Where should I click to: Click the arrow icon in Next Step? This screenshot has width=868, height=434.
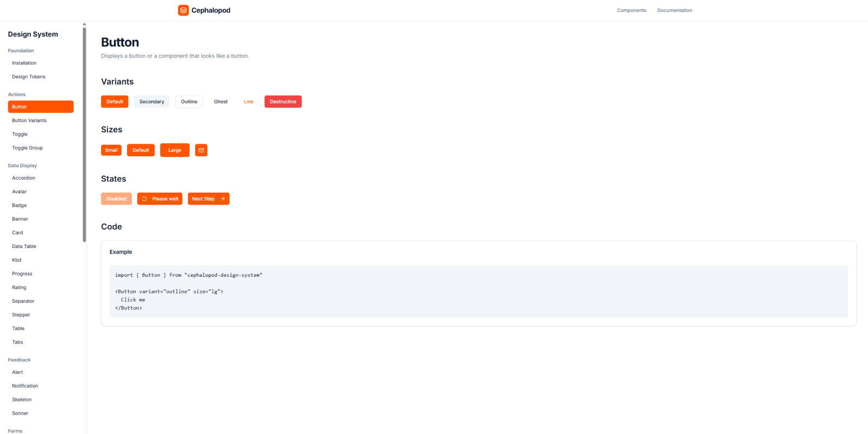tap(223, 199)
